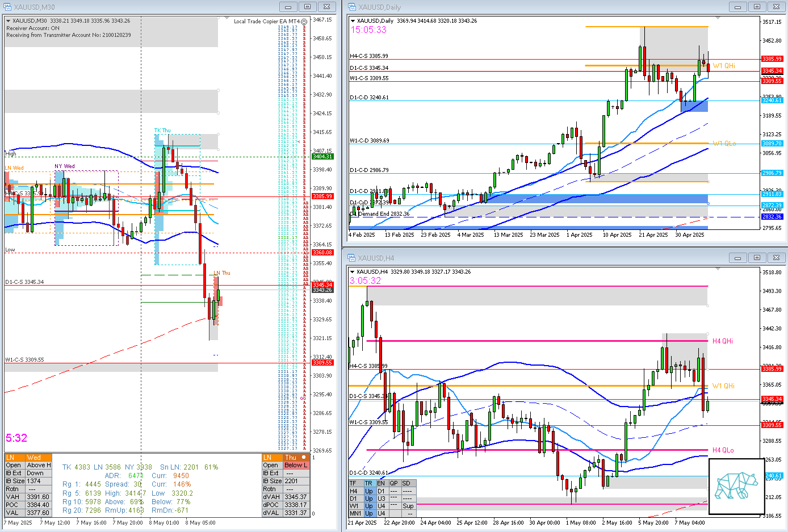Click the 'W1 QHi' label in H4 chart
This screenshot has height=532, width=788.
(x=724, y=386)
